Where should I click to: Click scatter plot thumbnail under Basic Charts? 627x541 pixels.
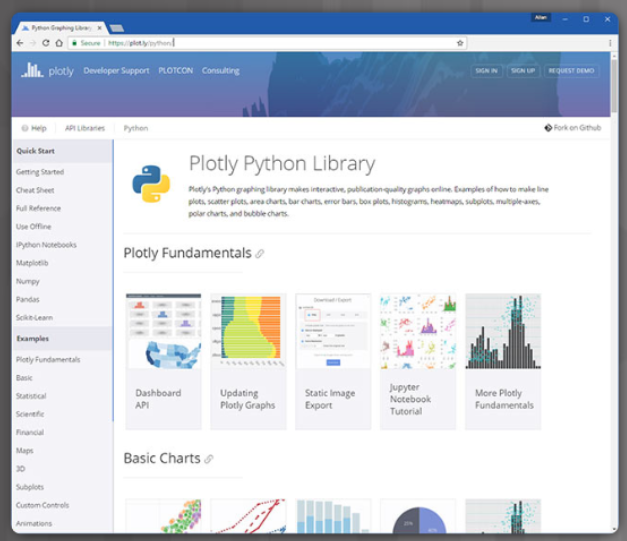click(164, 516)
